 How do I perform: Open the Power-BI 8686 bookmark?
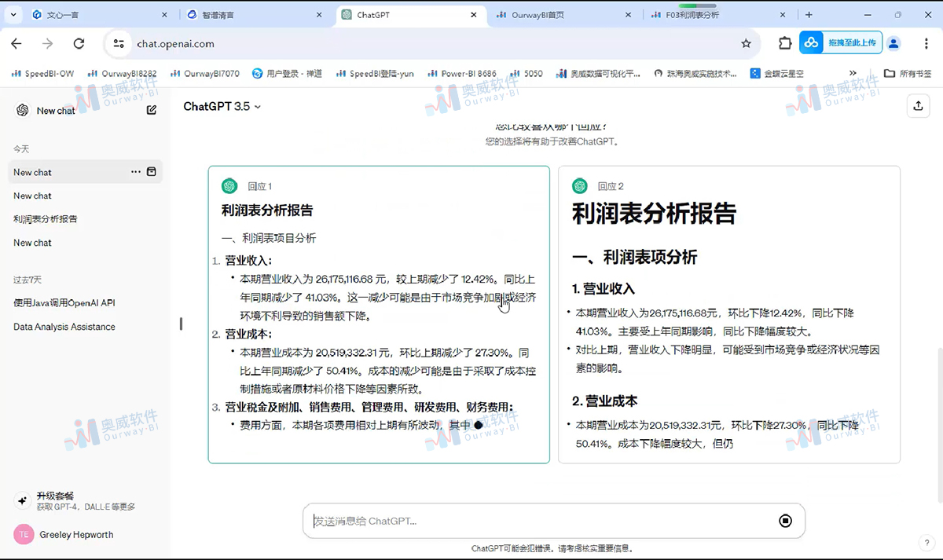click(x=462, y=73)
